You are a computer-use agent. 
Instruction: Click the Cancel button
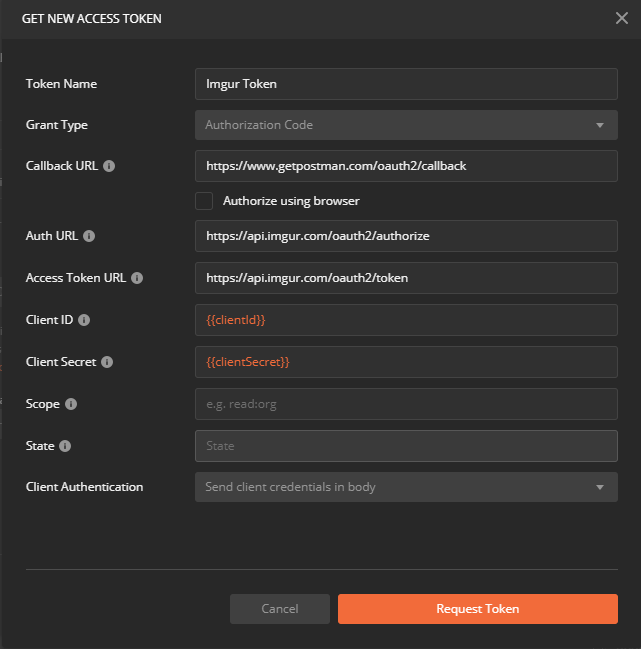[x=280, y=609]
